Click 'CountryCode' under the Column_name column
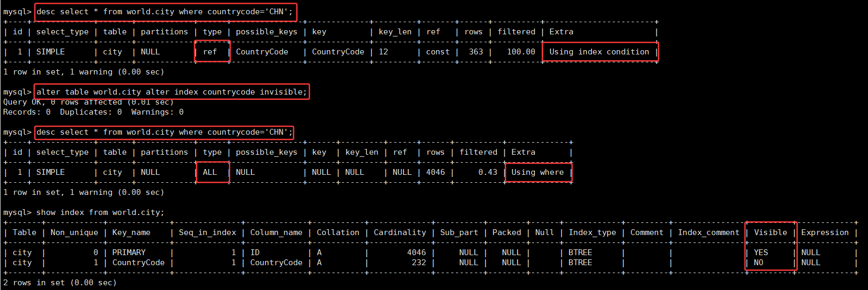The width and height of the screenshot is (868, 290). click(276, 263)
